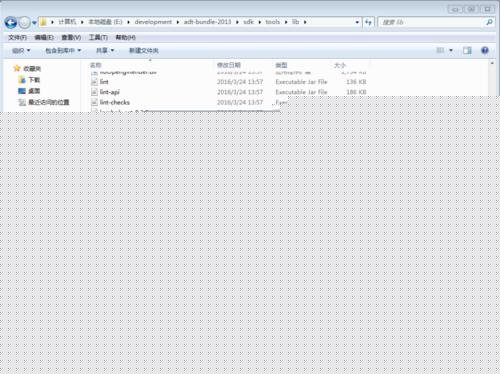Click the jar icon beside lint-api
The image size is (500, 374).
point(94,92)
